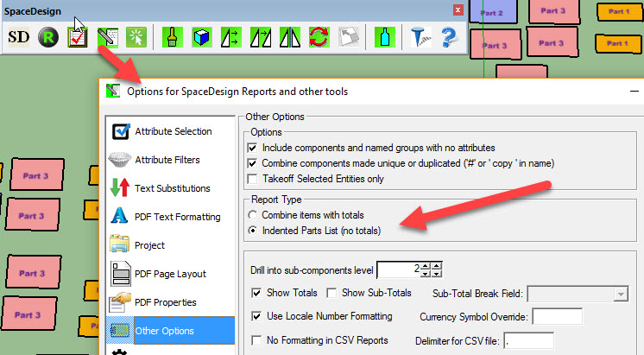Uncheck Include components with no attributes
The width and height of the screenshot is (644, 355).
coord(252,148)
